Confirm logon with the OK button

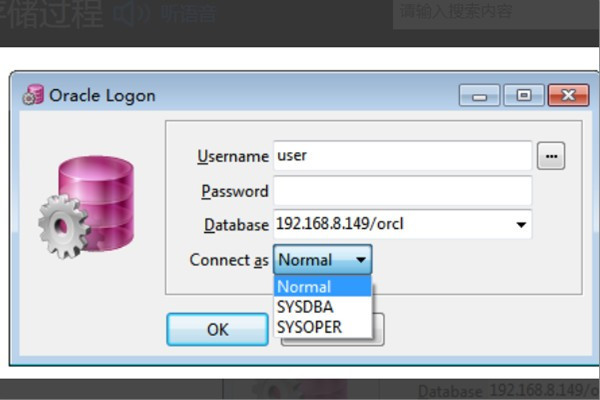(217, 330)
